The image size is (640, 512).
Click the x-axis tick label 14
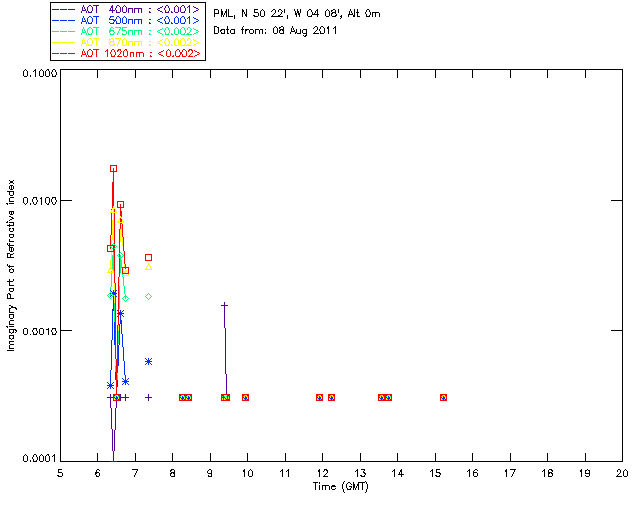pyautogui.click(x=398, y=473)
